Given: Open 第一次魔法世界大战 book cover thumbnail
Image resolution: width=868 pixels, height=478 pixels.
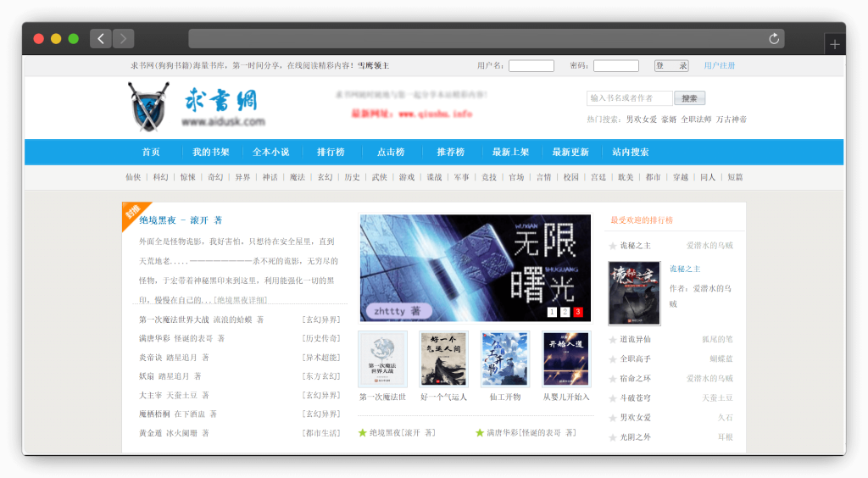Looking at the screenshot, I should 382,359.
